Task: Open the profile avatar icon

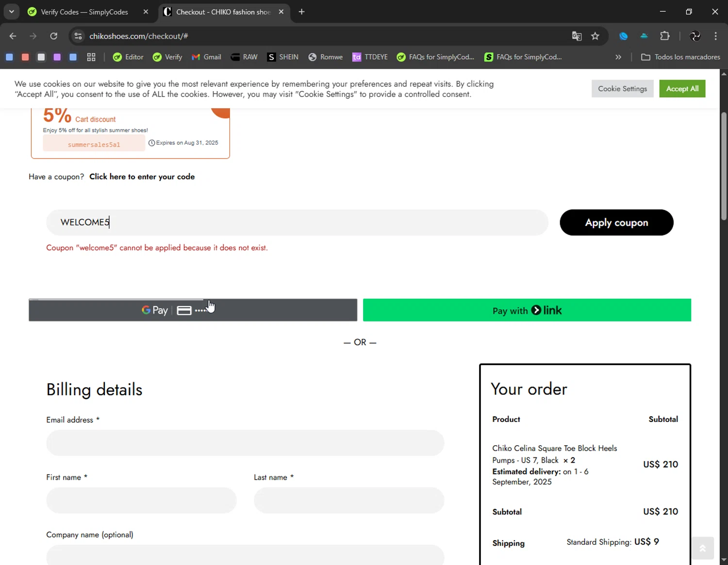Action: point(695,36)
